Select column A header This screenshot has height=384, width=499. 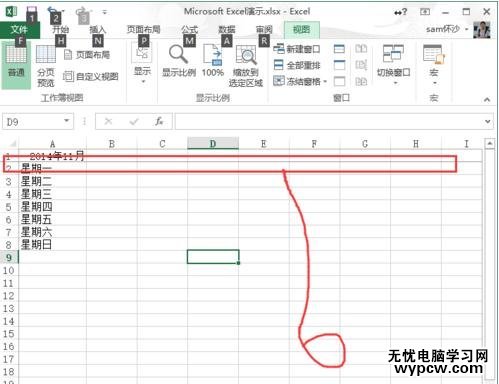pos(52,144)
